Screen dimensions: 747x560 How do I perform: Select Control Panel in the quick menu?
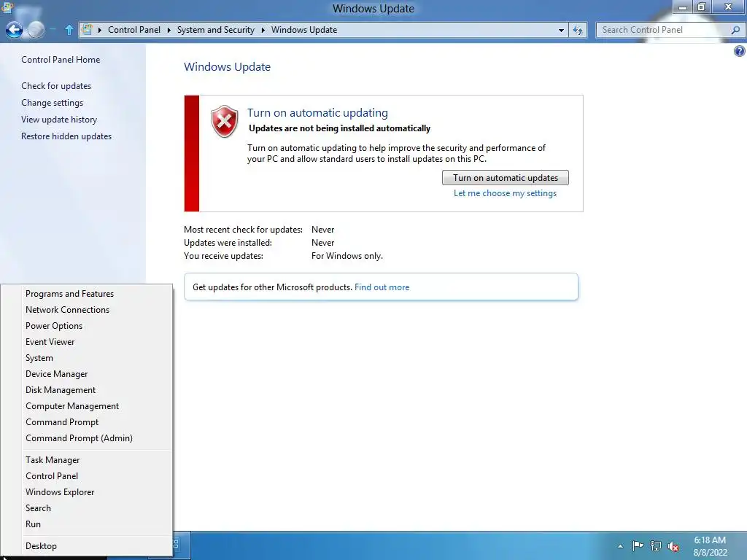click(52, 476)
